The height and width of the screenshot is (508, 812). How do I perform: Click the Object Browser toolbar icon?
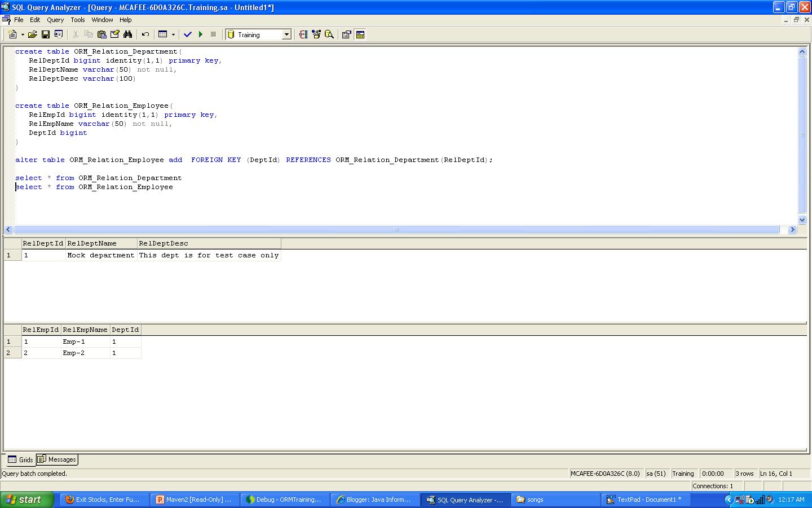pyautogui.click(x=316, y=34)
